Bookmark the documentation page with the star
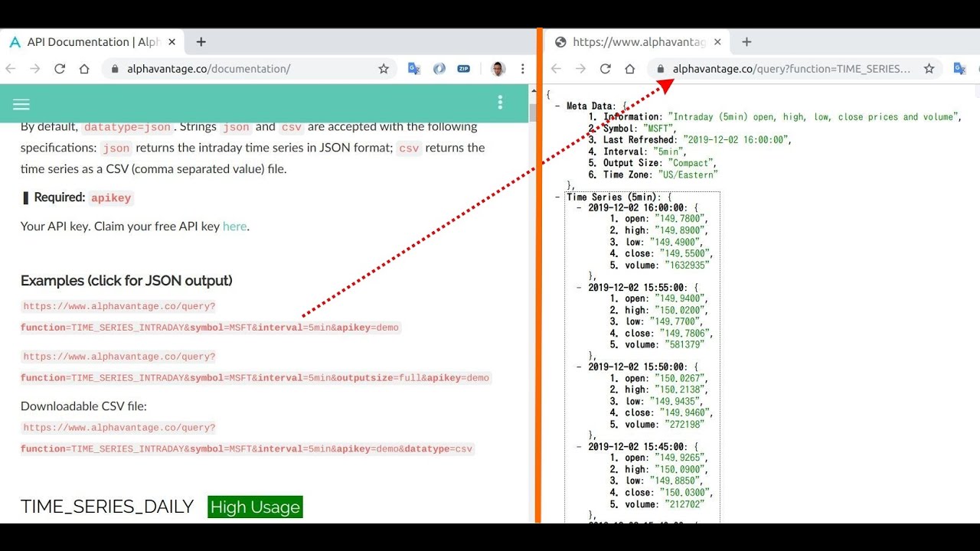 click(x=383, y=68)
